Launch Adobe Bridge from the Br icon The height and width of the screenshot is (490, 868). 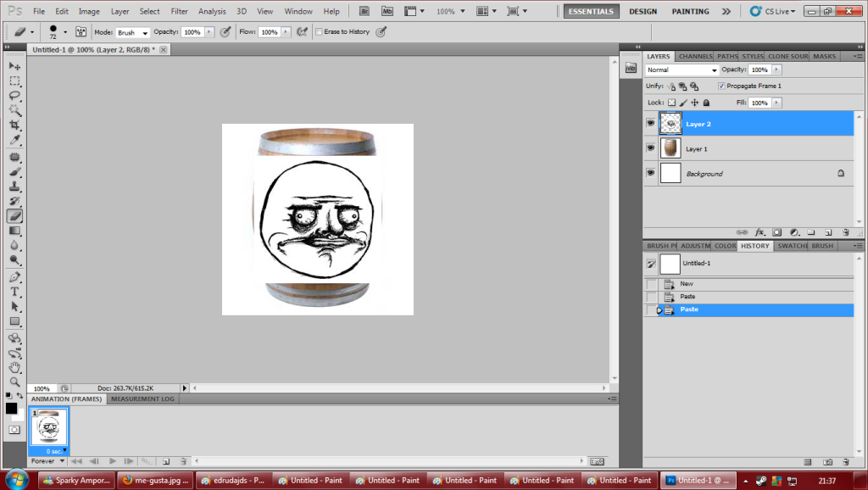(364, 11)
